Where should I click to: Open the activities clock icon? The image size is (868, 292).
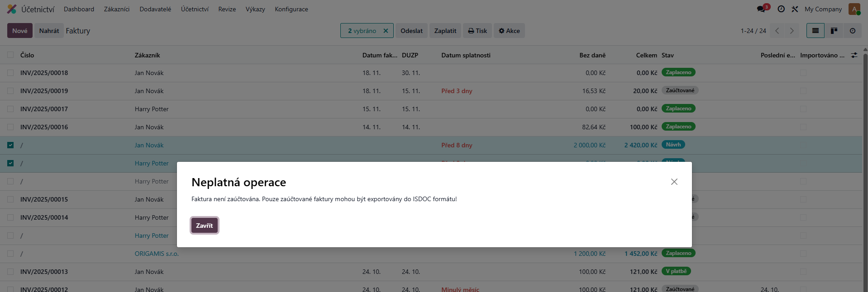pyautogui.click(x=781, y=9)
